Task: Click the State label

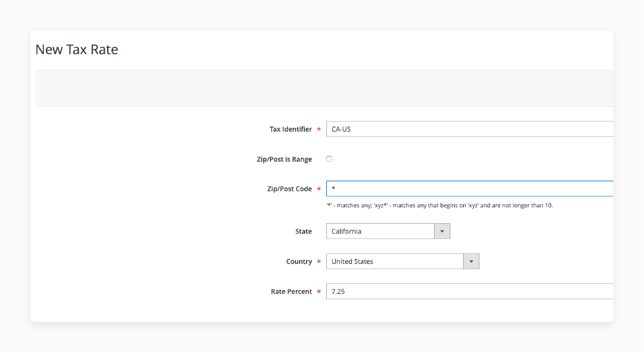Action: 304,231
